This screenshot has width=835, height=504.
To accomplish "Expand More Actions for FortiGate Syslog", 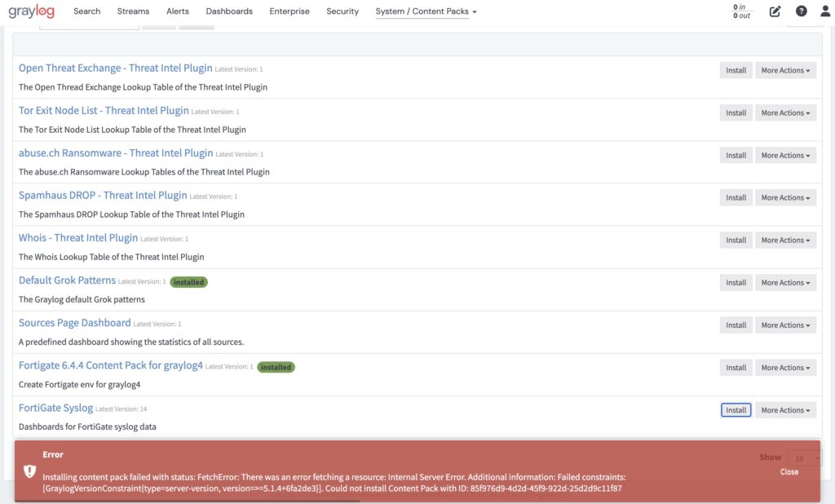I will coord(785,410).
